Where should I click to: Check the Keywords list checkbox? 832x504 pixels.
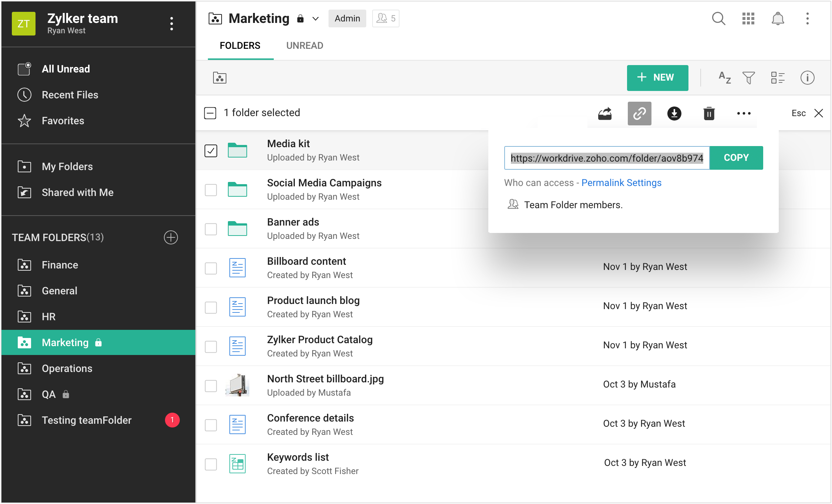(211, 464)
